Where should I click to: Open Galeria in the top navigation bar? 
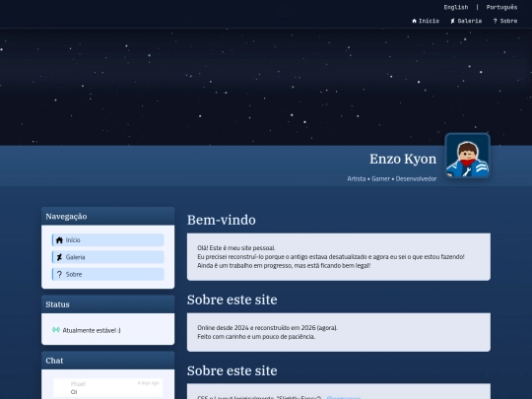coord(466,21)
